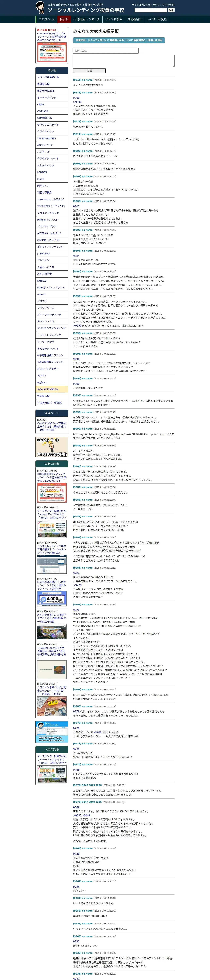Focus the header search text box
This screenshot has height=980, width=210.
pos(151,10)
